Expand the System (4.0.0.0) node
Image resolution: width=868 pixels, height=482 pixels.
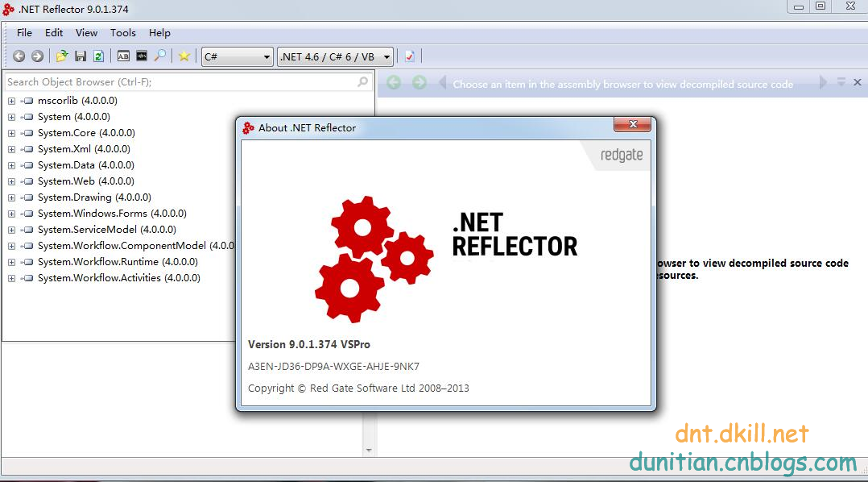coord(11,117)
